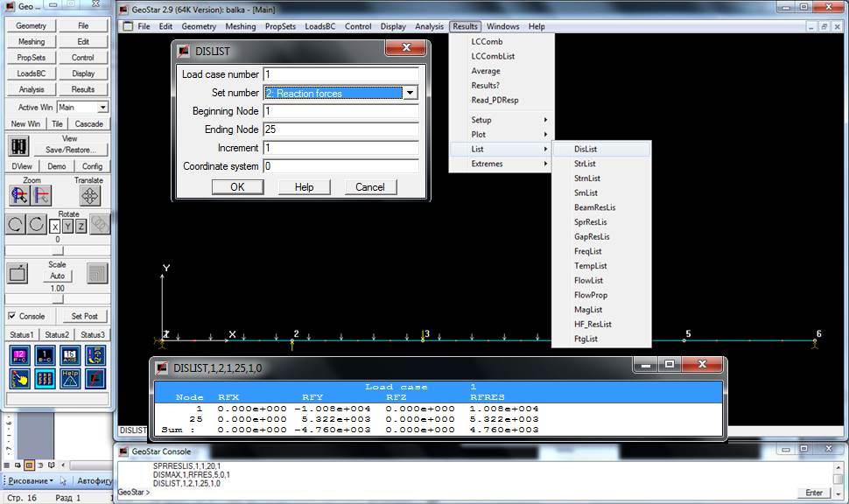The width and height of the screenshot is (849, 504).
Task: Click the cyan grid status icon
Action: pyautogui.click(x=45, y=378)
